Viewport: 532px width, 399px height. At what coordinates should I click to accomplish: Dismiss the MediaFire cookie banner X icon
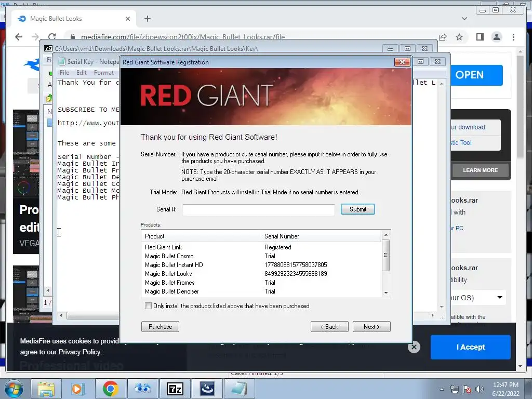tap(414, 347)
